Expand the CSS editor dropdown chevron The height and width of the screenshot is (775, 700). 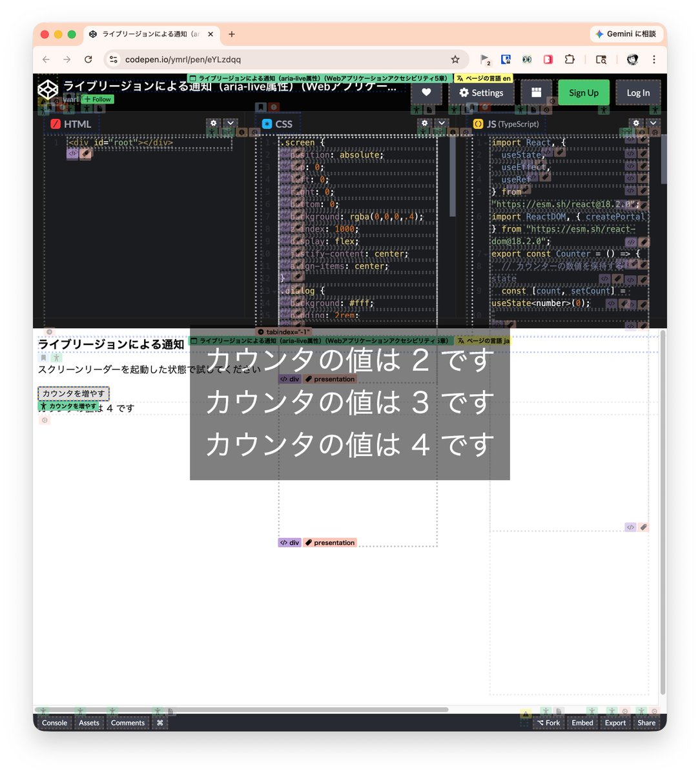click(x=442, y=123)
